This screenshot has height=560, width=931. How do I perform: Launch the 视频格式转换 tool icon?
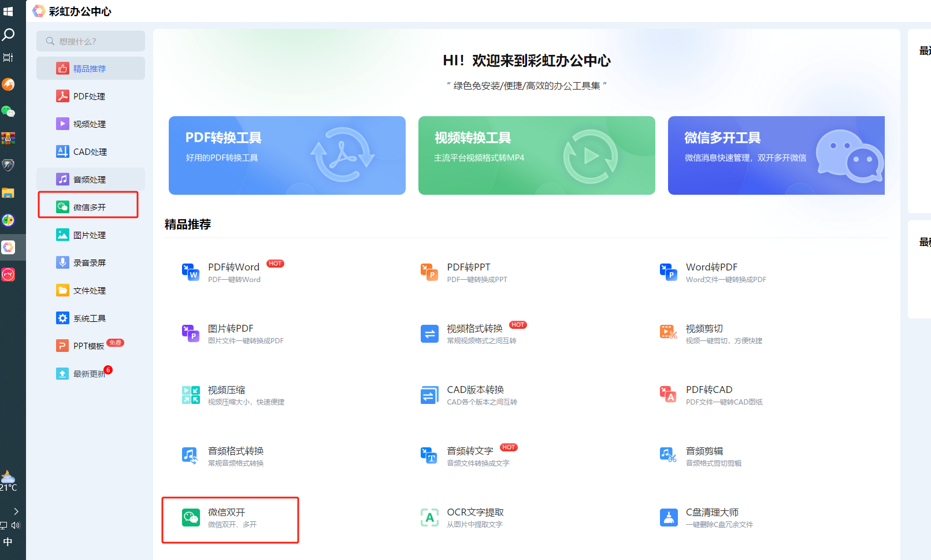click(429, 333)
